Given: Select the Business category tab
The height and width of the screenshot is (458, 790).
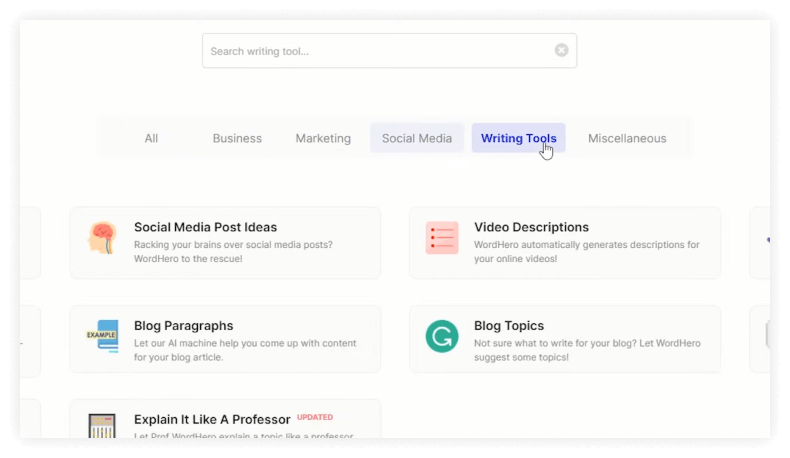Looking at the screenshot, I should click(x=237, y=138).
